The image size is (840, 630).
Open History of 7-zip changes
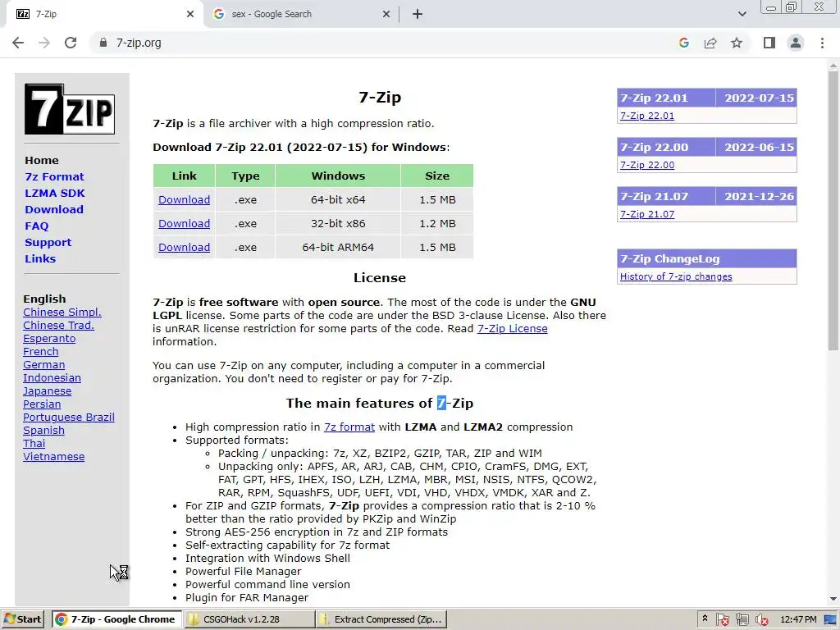(676, 276)
